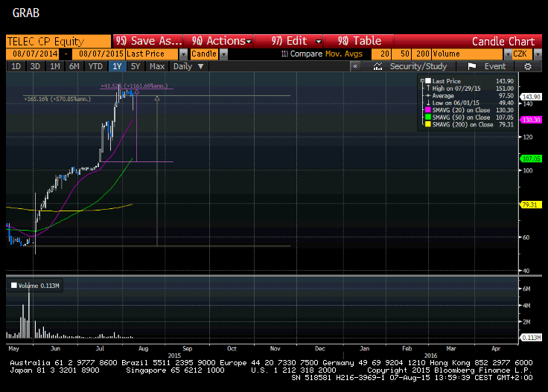Select the 1Y range tab
548x392 pixels.
coord(117,66)
